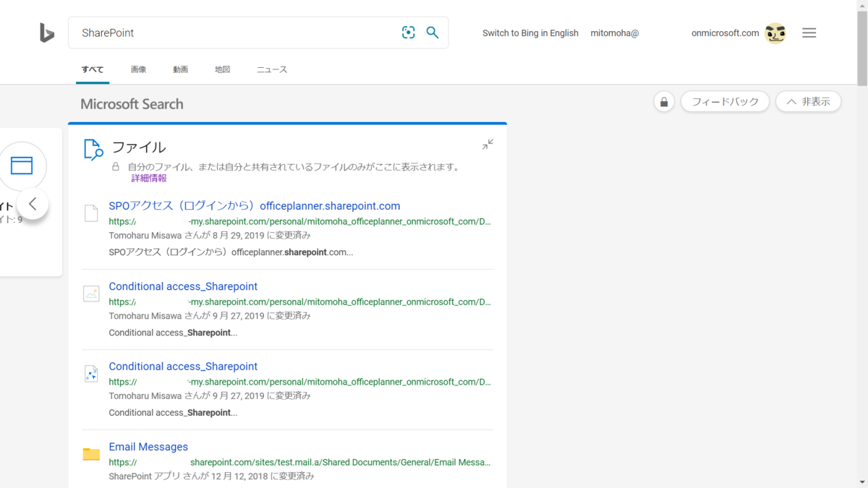This screenshot has width=868, height=488.
Task: Click image file icon of first Conditional access_Sharepoint
Action: click(91, 293)
